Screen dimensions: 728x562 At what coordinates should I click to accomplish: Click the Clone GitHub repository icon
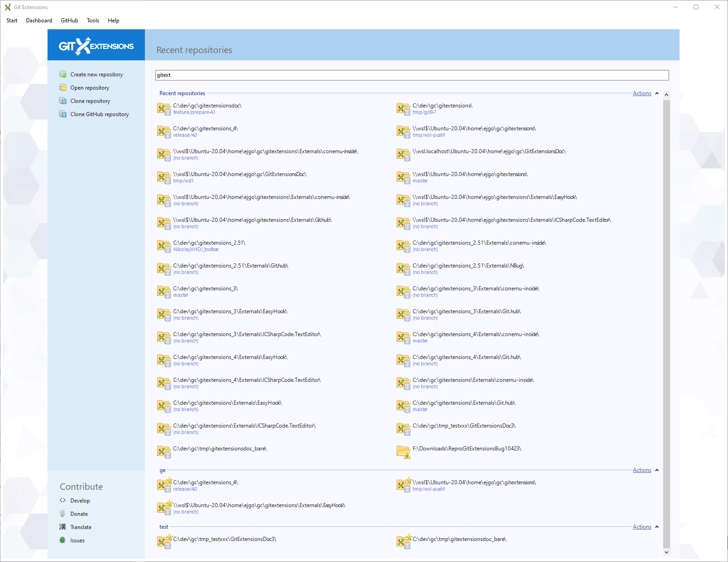[63, 114]
